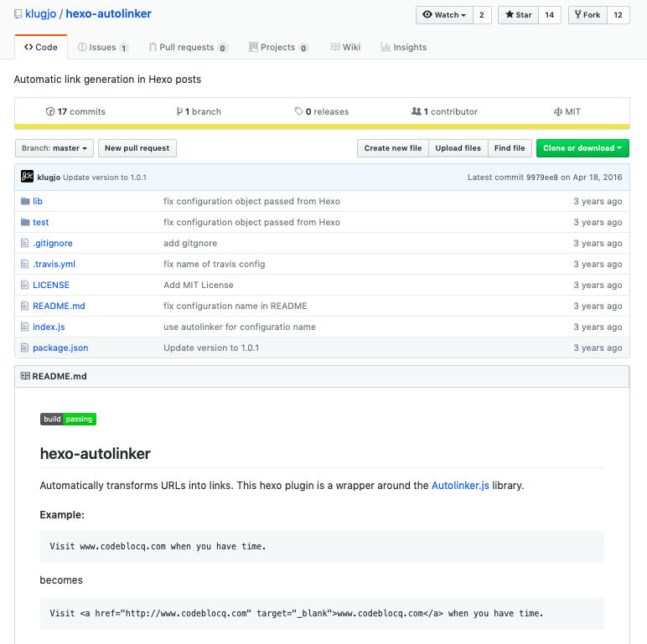The width and height of the screenshot is (647, 644).
Task: Star the repository
Action: pos(518,15)
